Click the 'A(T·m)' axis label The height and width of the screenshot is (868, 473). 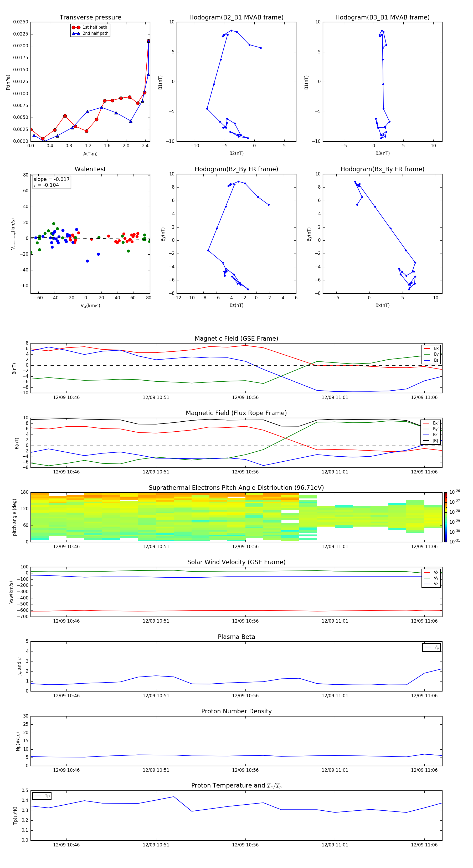point(90,154)
